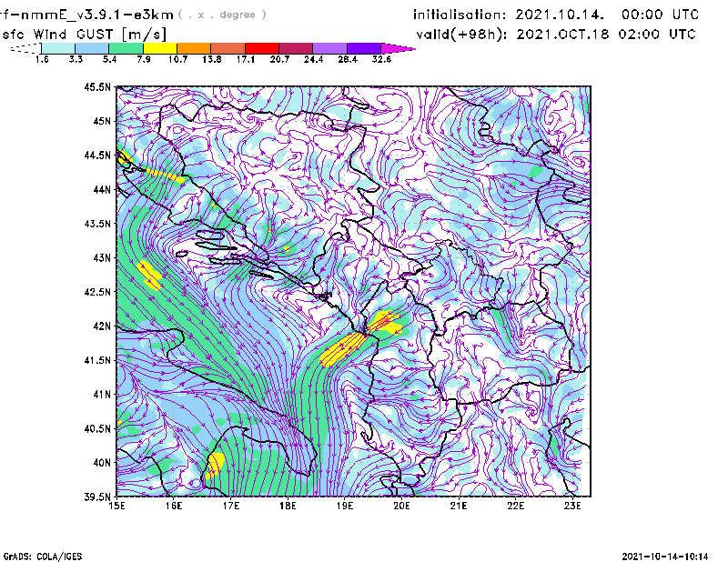Click the 40N latitude label
The height and width of the screenshot is (562, 728).
coord(102,463)
